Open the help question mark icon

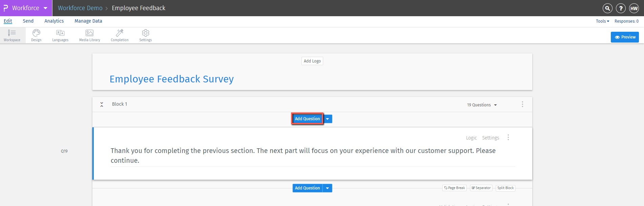click(x=621, y=8)
